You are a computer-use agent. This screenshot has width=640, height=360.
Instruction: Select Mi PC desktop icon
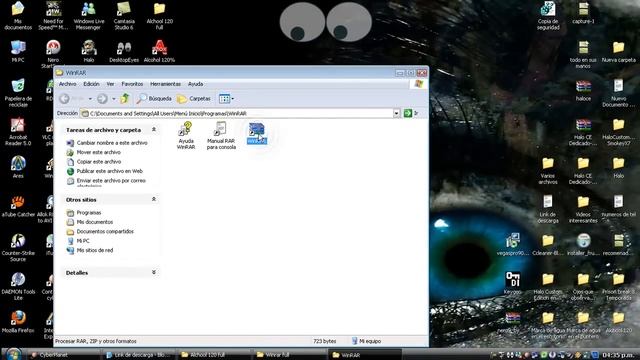point(18,51)
